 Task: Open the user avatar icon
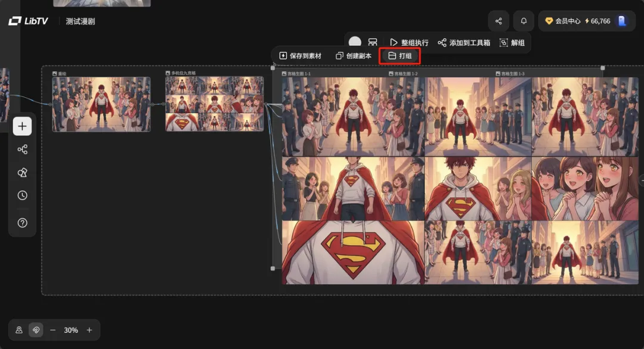pos(622,21)
